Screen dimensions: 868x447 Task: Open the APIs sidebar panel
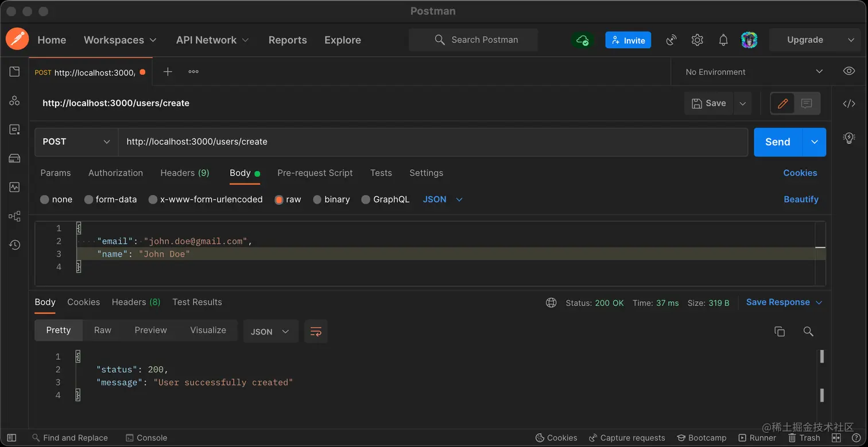(14, 100)
